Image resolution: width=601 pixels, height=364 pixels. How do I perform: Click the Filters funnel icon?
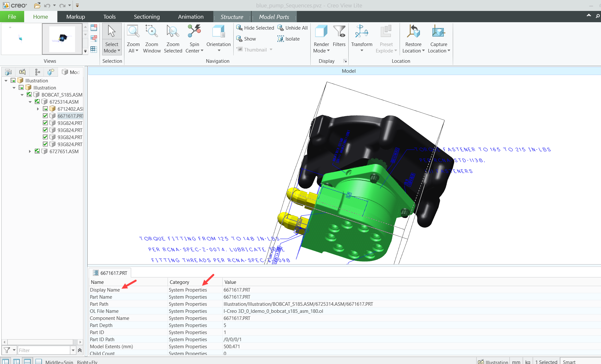click(339, 32)
